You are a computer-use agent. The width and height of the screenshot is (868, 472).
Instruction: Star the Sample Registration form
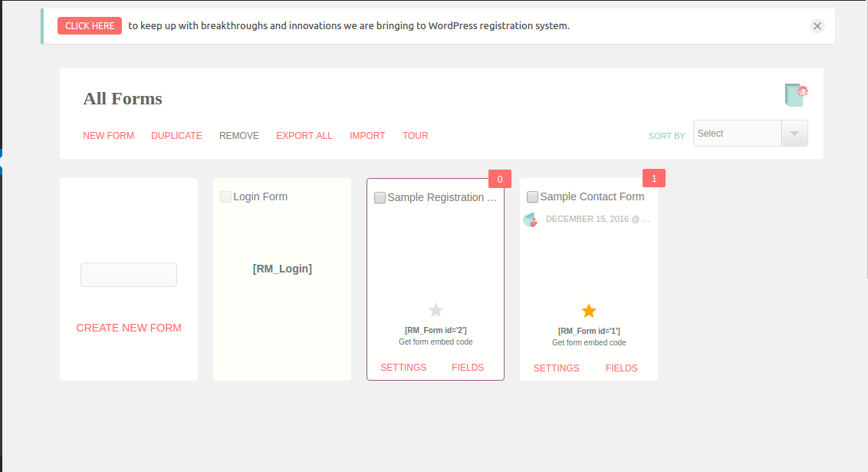tap(435, 309)
